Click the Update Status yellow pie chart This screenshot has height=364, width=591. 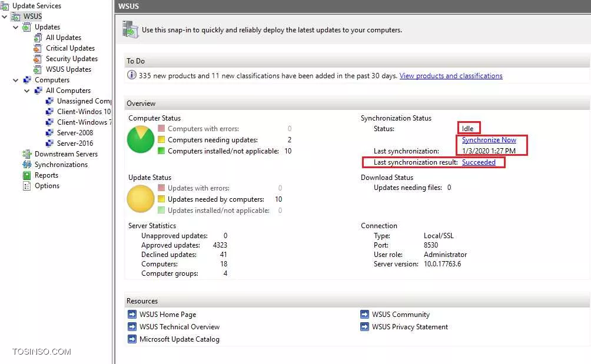click(x=141, y=199)
